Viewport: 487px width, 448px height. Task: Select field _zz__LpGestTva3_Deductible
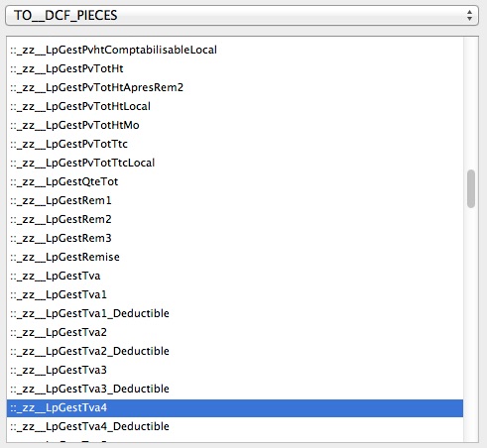click(x=235, y=389)
